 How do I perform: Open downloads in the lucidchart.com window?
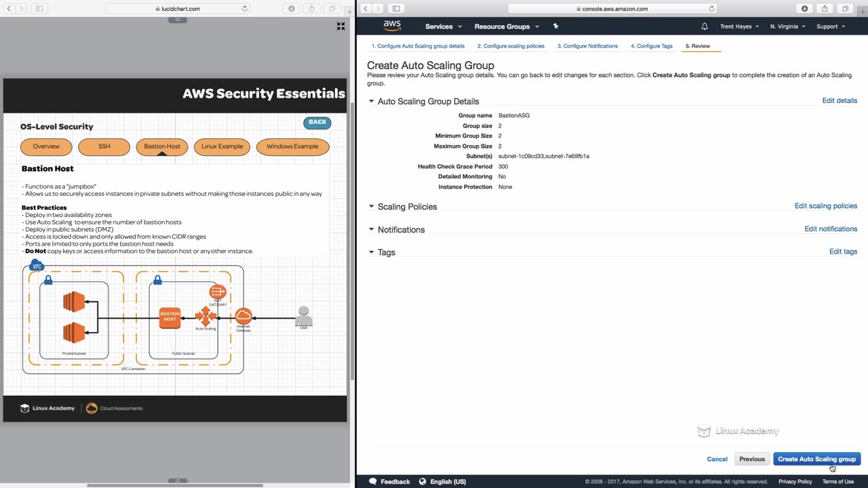pyautogui.click(x=292, y=9)
